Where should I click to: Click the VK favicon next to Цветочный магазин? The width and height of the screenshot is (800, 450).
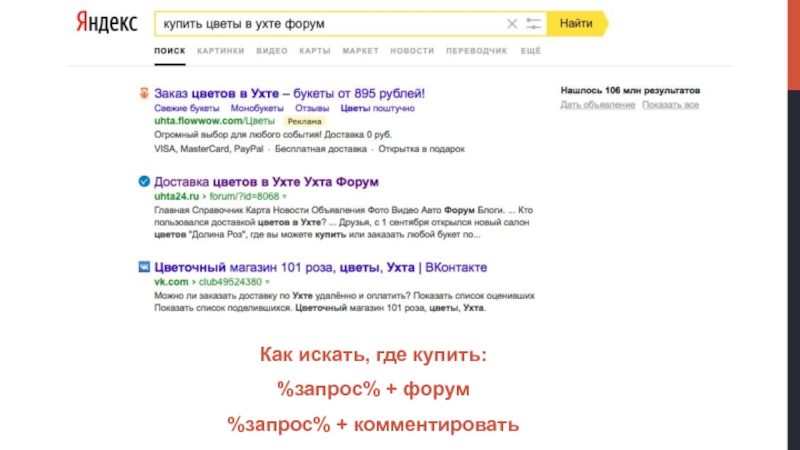coord(144,267)
